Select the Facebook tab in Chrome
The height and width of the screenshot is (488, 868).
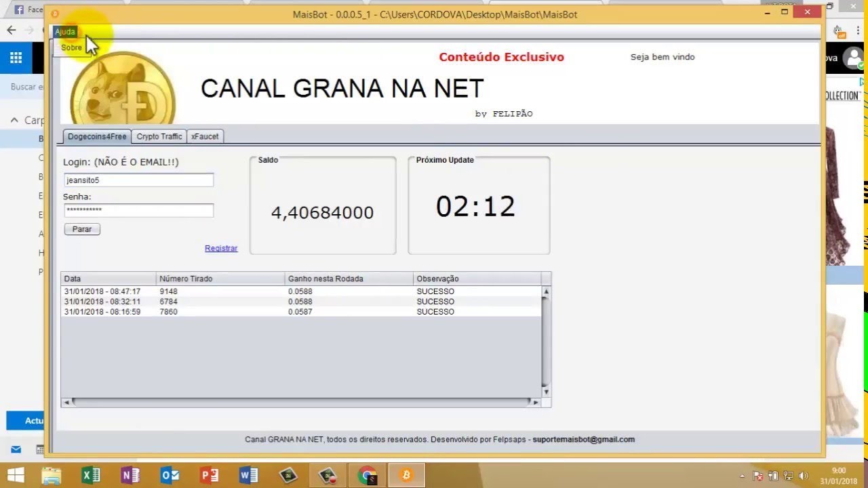pyautogui.click(x=27, y=10)
